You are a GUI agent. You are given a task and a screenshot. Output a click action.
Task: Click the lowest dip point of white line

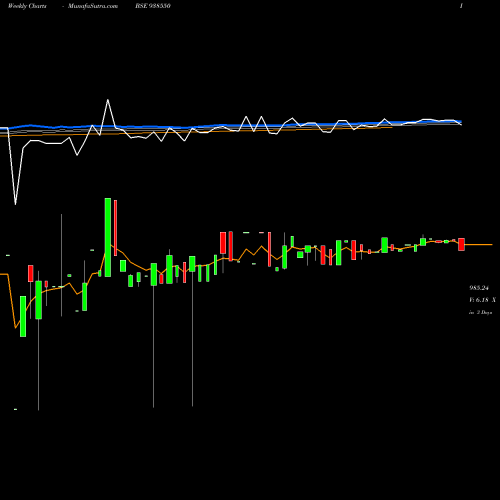tap(15, 204)
